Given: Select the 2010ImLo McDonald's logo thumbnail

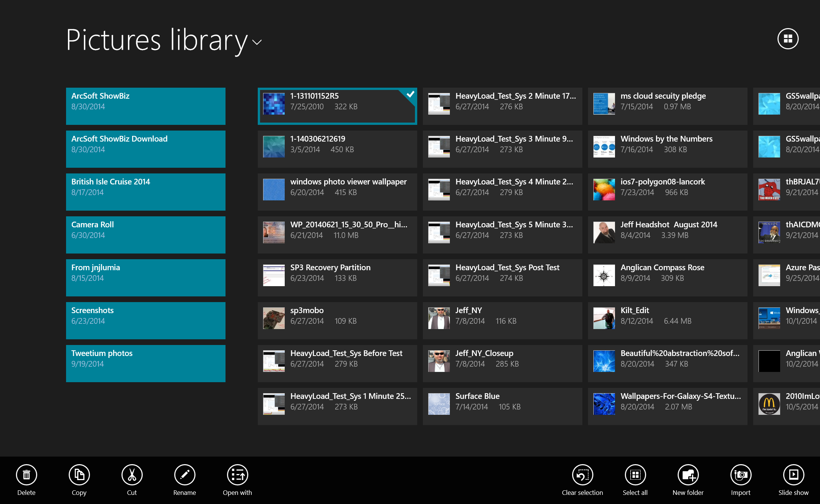Looking at the screenshot, I should pos(769,404).
